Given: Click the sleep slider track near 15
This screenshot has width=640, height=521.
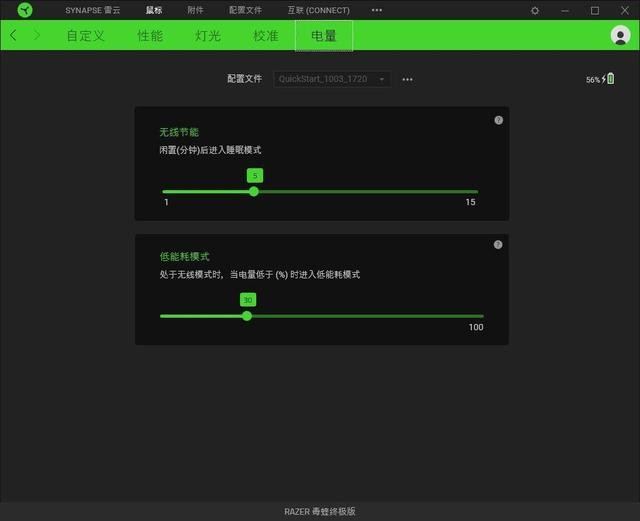Looking at the screenshot, I should 469,191.
